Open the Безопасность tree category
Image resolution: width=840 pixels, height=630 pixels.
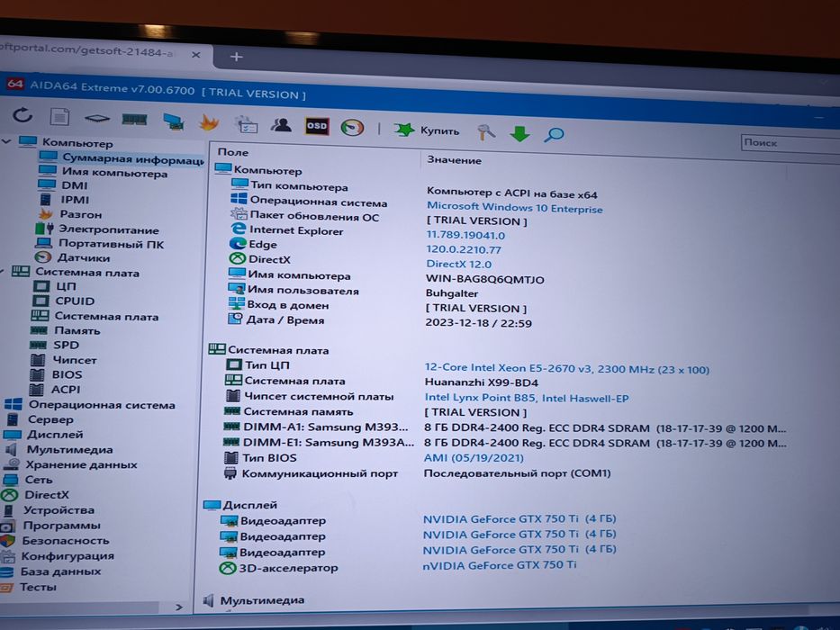pyautogui.click(x=55, y=541)
